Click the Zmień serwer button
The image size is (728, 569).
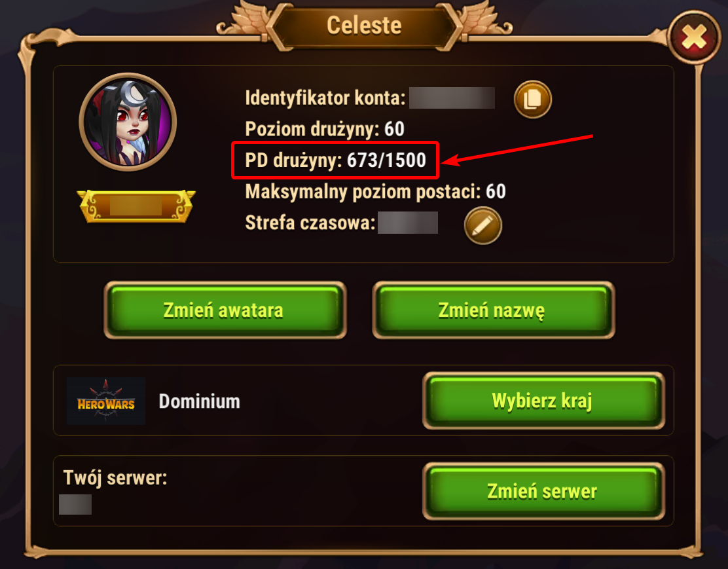click(x=543, y=491)
